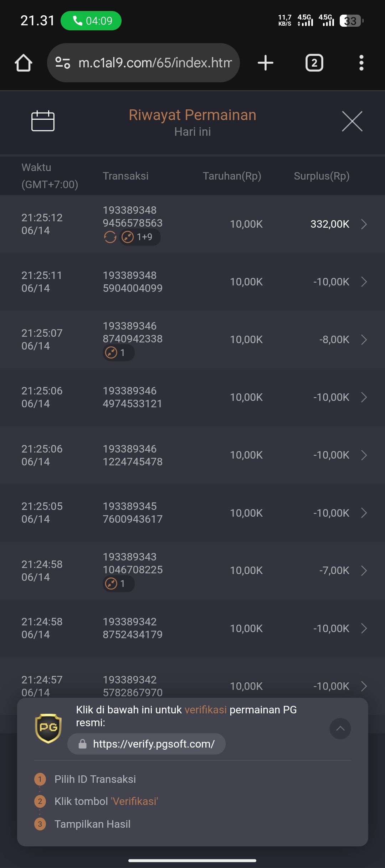Expand details of 332,00K surplus row
The image size is (385, 868).
pyautogui.click(x=364, y=224)
